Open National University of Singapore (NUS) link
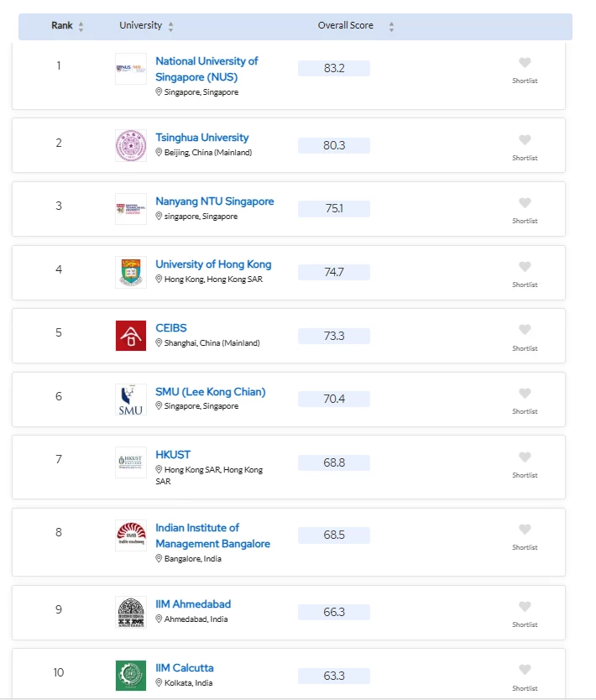Screen dimensions: 596x700 pos(207,69)
